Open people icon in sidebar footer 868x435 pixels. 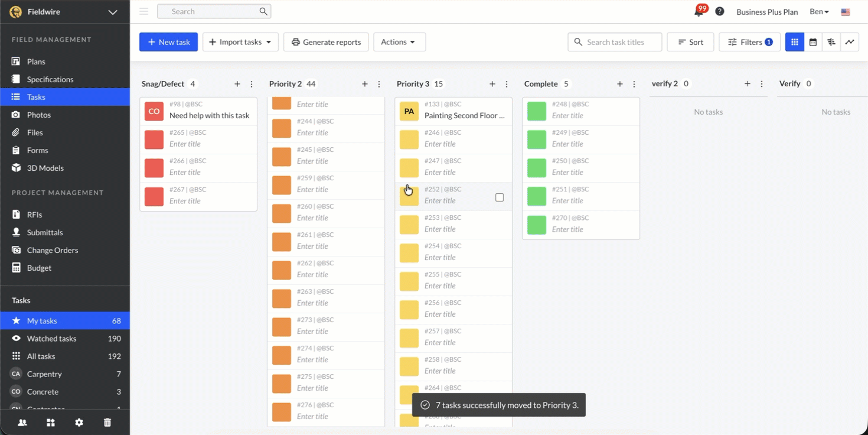coord(22,423)
